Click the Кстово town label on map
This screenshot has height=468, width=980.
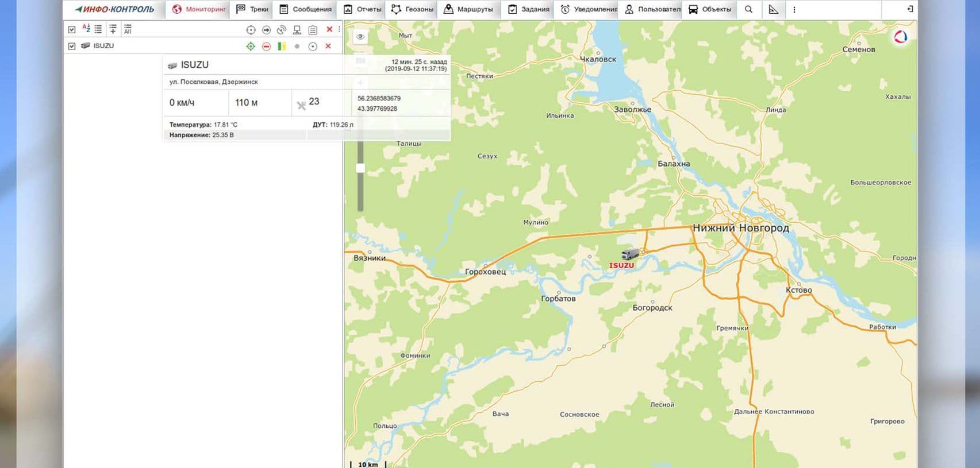[x=798, y=290]
